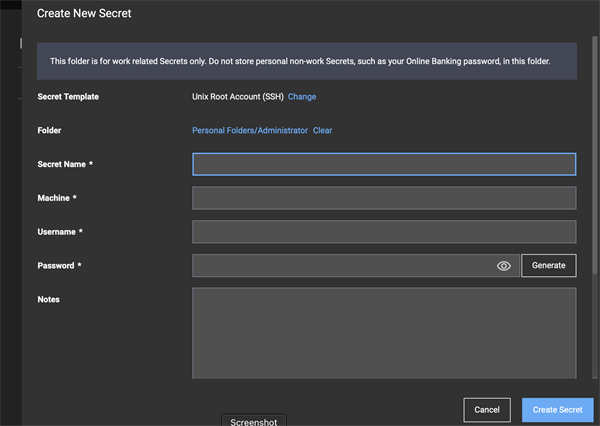600x426 pixels.
Task: Click the Create Secret button
Action: pyautogui.click(x=558, y=410)
